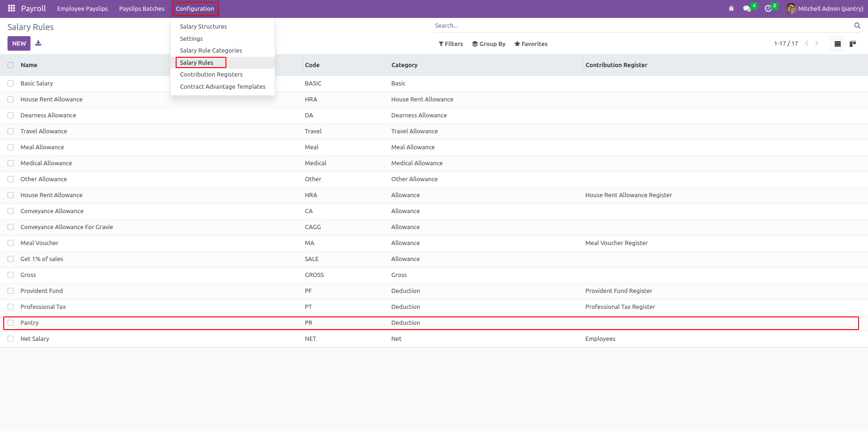
Task: Expand the Favorites dropdown
Action: [x=531, y=44]
